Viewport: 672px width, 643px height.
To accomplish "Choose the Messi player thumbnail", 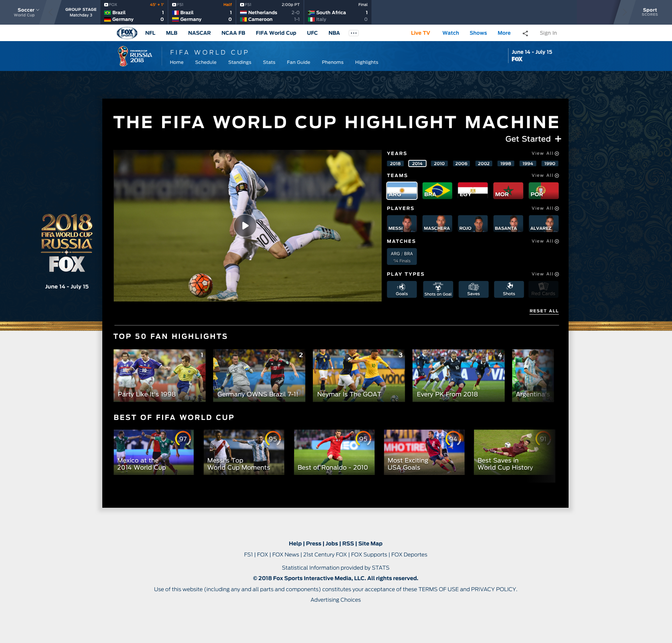I will 402,223.
